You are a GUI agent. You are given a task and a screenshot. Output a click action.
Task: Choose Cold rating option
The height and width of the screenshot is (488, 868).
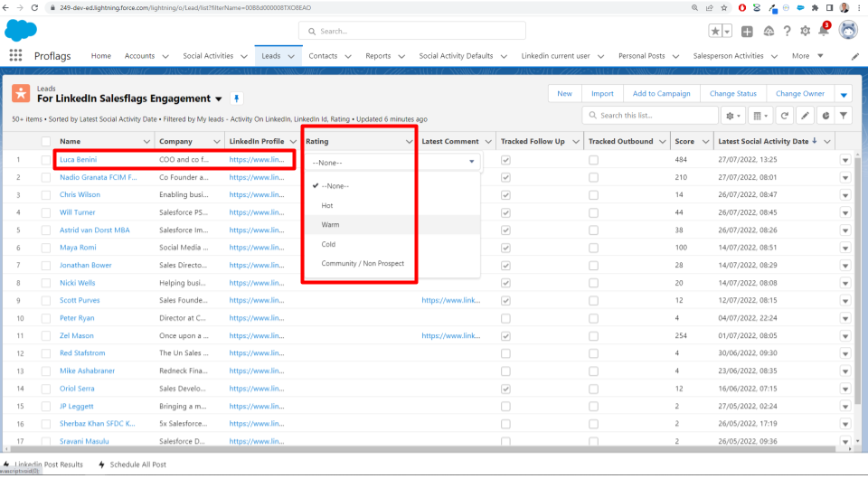393,244
